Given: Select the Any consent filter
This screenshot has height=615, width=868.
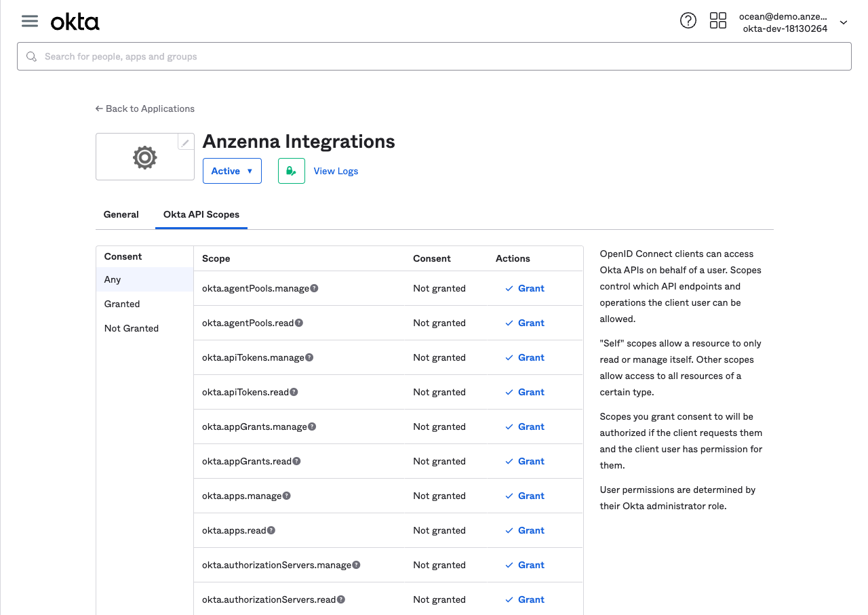Looking at the screenshot, I should pos(113,279).
